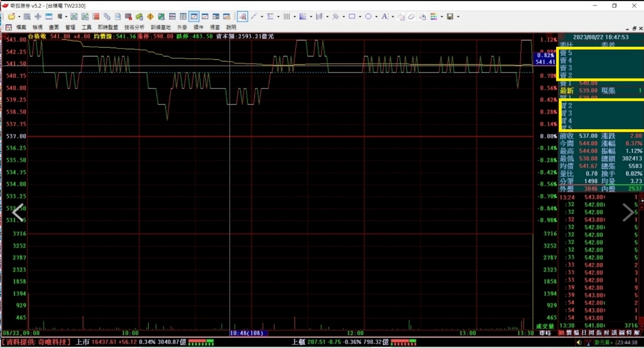This screenshot has width=644, height=348.
Task: Open the 即時監盤 menu
Action: click(x=108, y=27)
